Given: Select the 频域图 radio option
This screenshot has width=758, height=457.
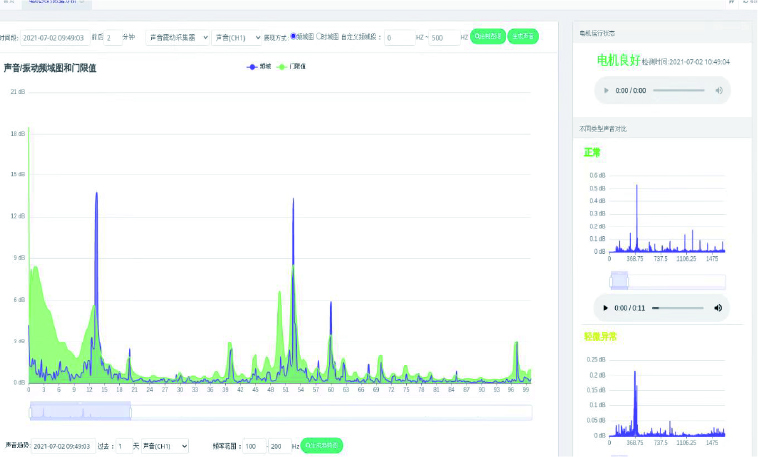Looking at the screenshot, I should (294, 37).
